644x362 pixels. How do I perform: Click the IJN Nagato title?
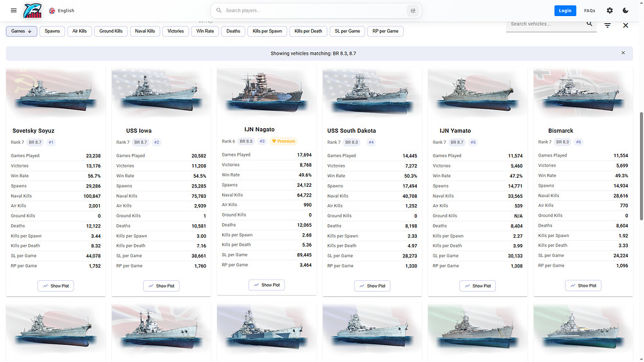click(259, 129)
